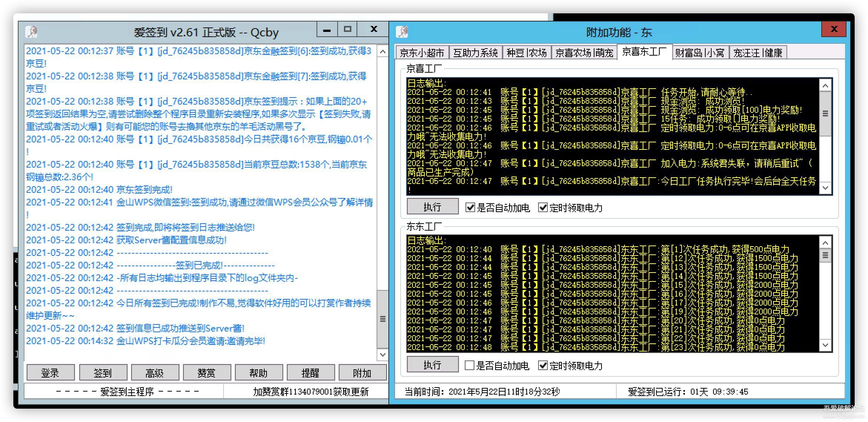The image size is (868, 422).
Task: Click log line 京东签到完成!
Action: tap(99, 189)
